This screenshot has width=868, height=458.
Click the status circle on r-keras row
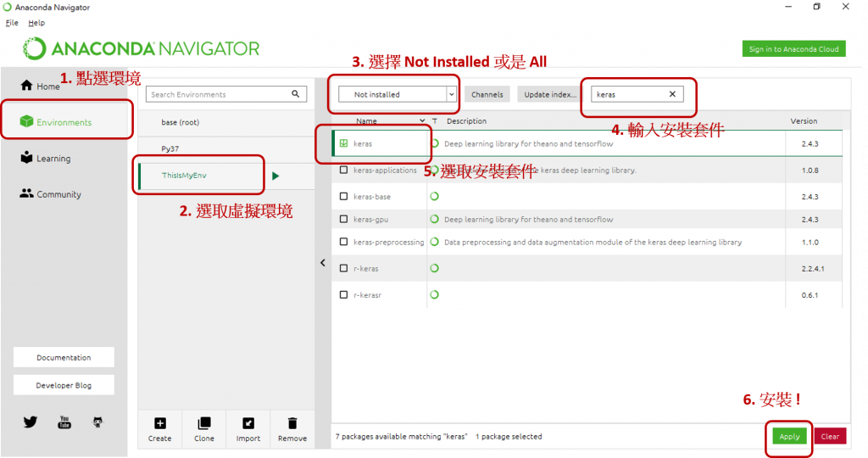tap(435, 268)
